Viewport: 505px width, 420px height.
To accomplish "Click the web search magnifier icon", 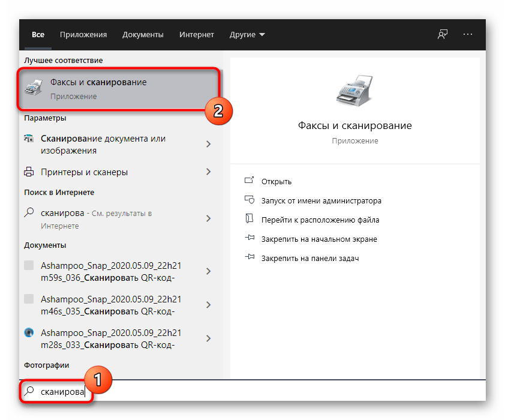I will coord(29,213).
